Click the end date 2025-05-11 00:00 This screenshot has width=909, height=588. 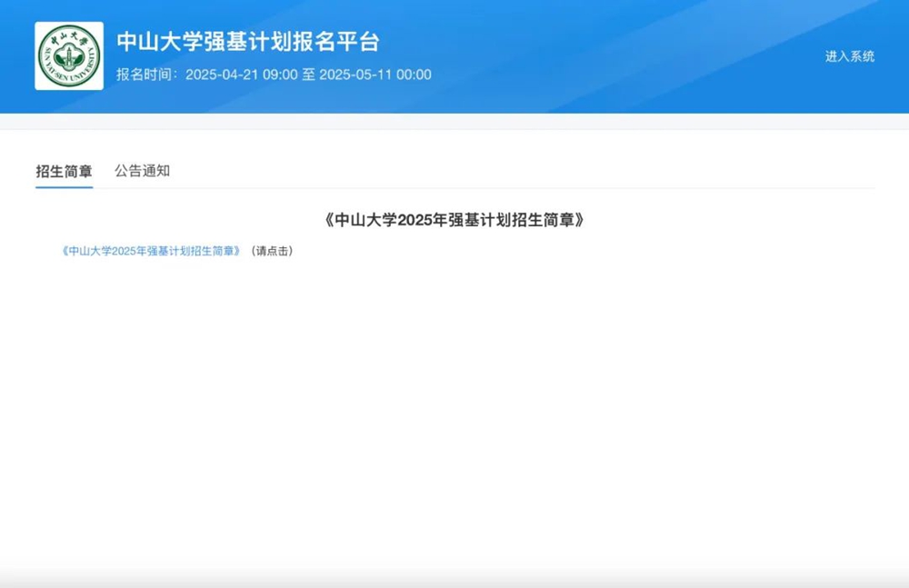[x=375, y=75]
